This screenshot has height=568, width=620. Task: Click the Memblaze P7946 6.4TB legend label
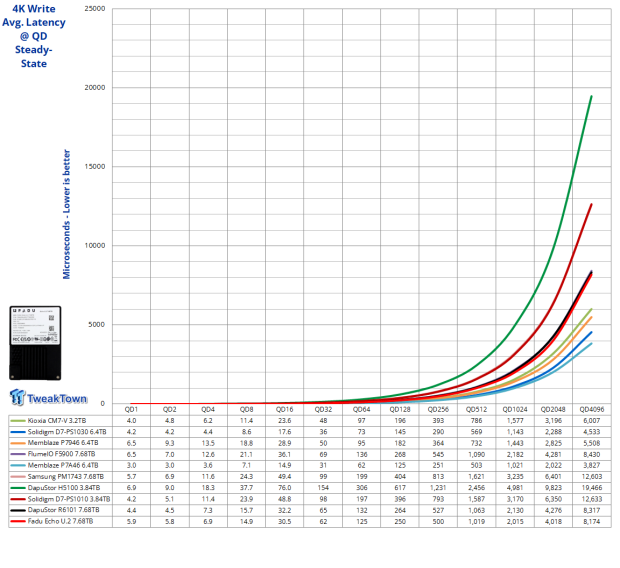(63, 443)
